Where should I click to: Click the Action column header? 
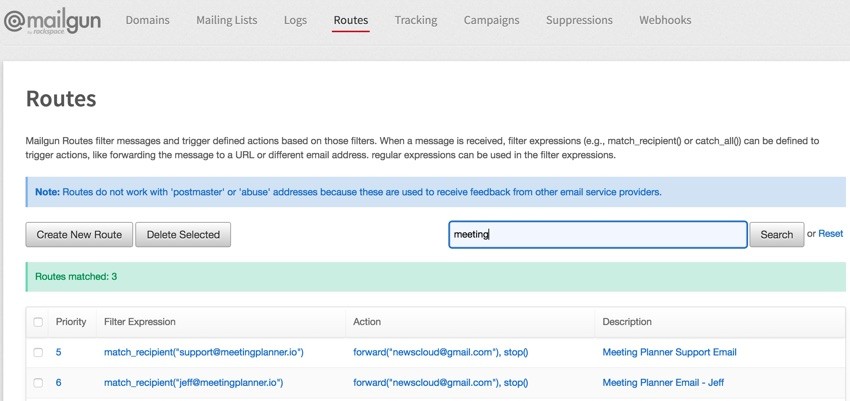[x=367, y=322]
